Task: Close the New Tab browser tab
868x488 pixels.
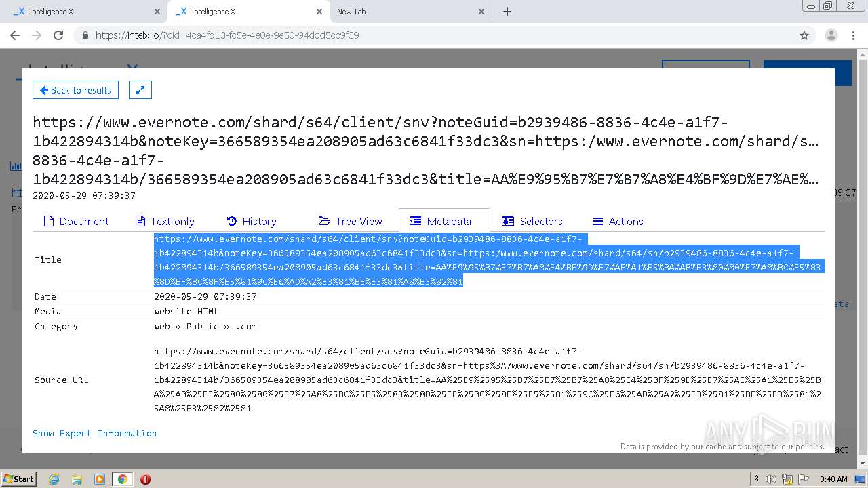Action: pos(481,12)
